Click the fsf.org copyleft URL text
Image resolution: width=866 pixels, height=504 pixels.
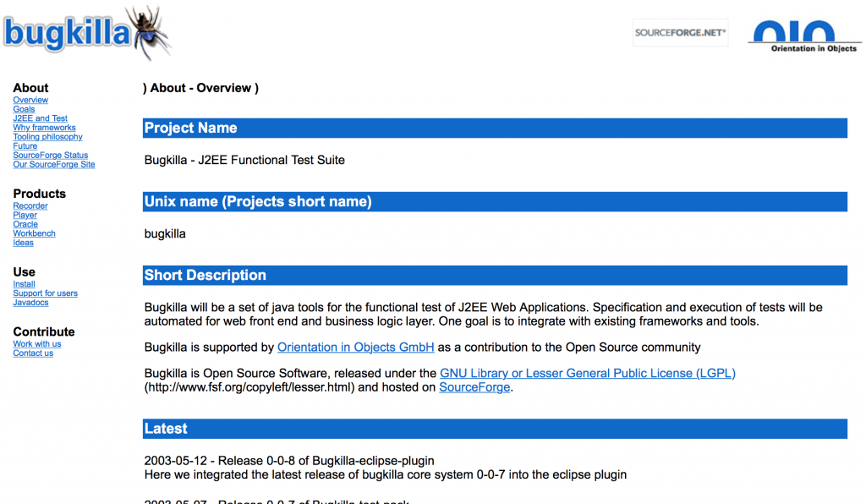(x=249, y=387)
